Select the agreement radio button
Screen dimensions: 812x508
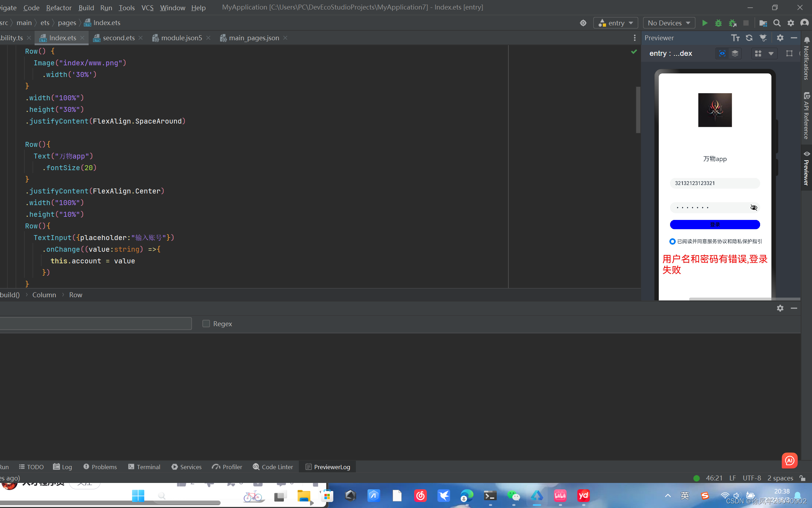672,241
